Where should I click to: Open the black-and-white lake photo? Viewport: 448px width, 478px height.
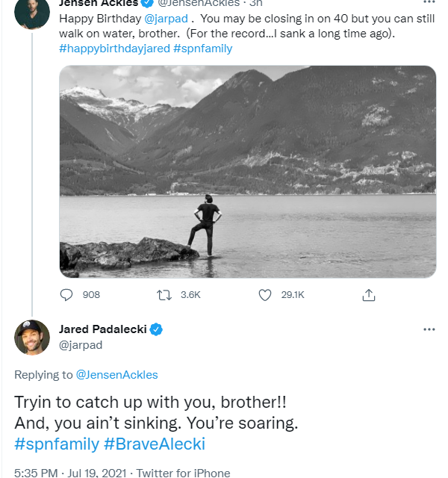point(247,172)
